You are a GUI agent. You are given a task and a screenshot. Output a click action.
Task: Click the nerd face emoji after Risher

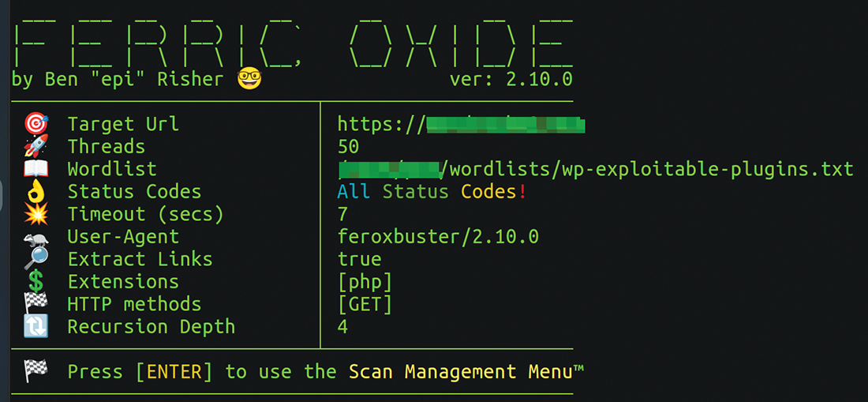(x=249, y=80)
